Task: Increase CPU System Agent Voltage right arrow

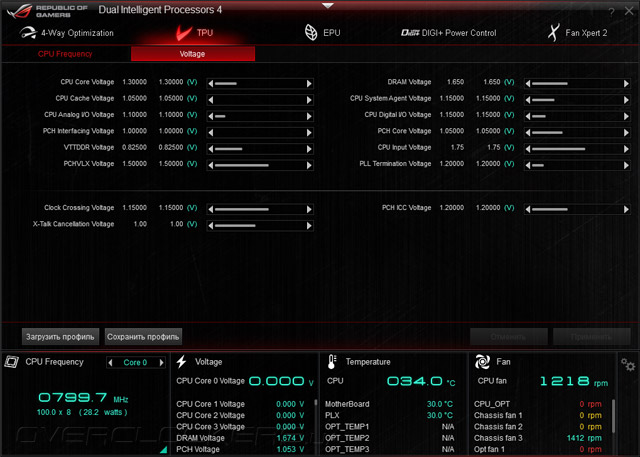Action: [x=627, y=100]
